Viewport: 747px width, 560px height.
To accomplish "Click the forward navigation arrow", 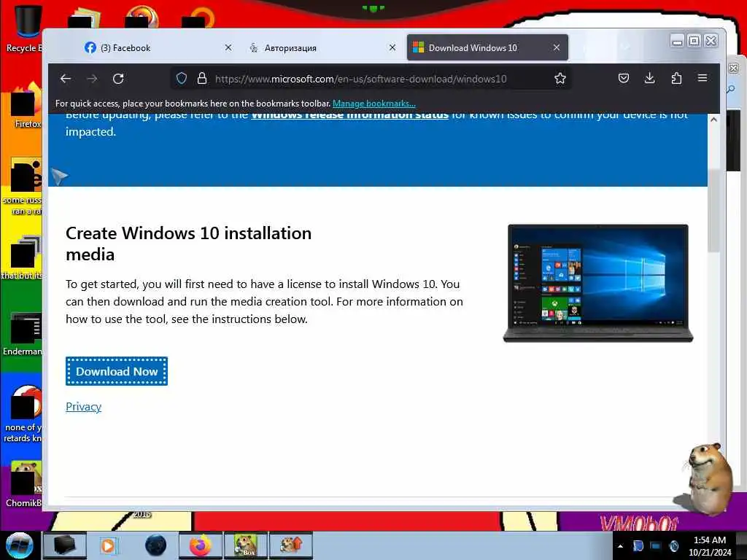I will click(92, 79).
